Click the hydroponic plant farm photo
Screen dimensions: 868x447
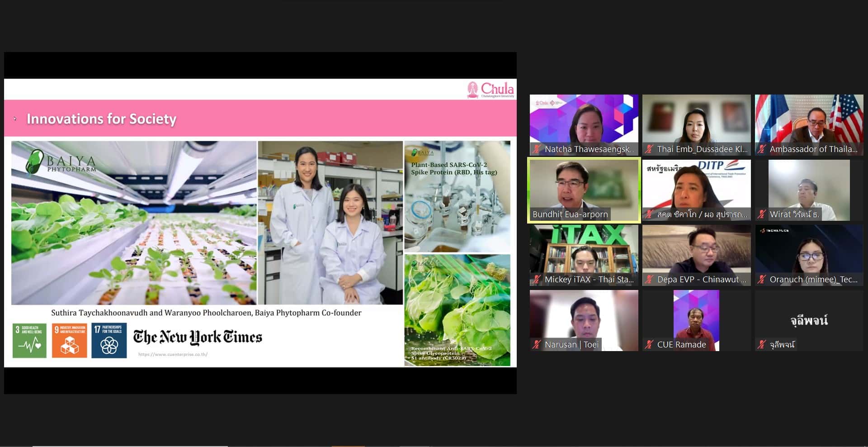pyautogui.click(x=134, y=223)
